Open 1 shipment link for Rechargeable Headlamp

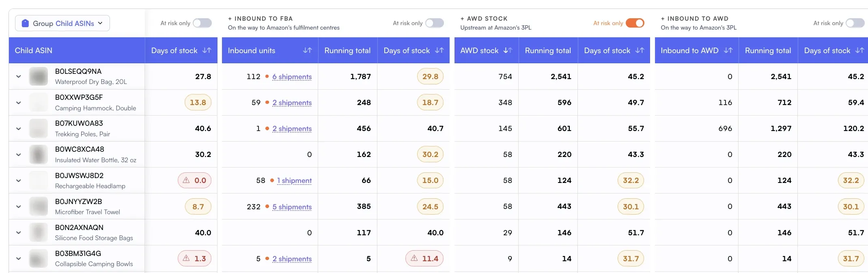pos(295,181)
